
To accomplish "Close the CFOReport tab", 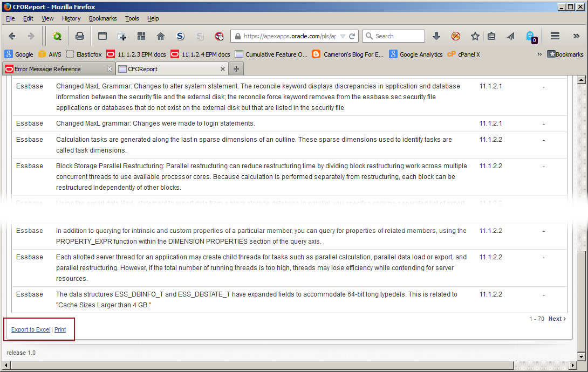I will (x=223, y=69).
